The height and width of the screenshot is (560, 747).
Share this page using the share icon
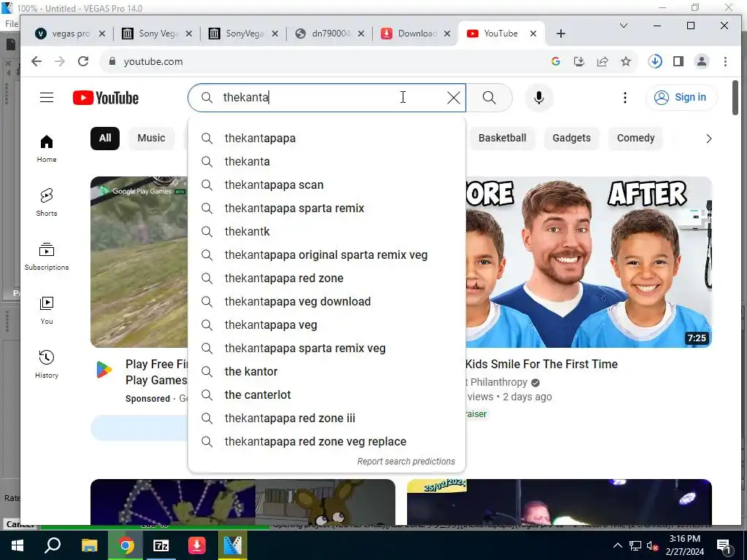pos(602,61)
